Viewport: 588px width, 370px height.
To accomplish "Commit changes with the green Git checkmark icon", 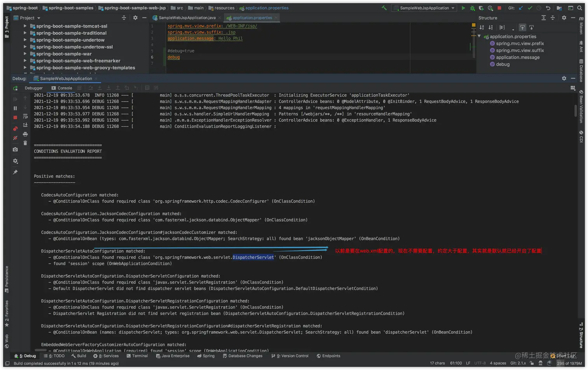I will [530, 8].
